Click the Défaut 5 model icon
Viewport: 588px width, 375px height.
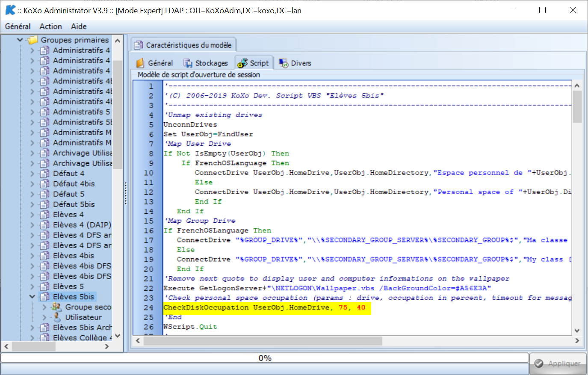(x=44, y=194)
